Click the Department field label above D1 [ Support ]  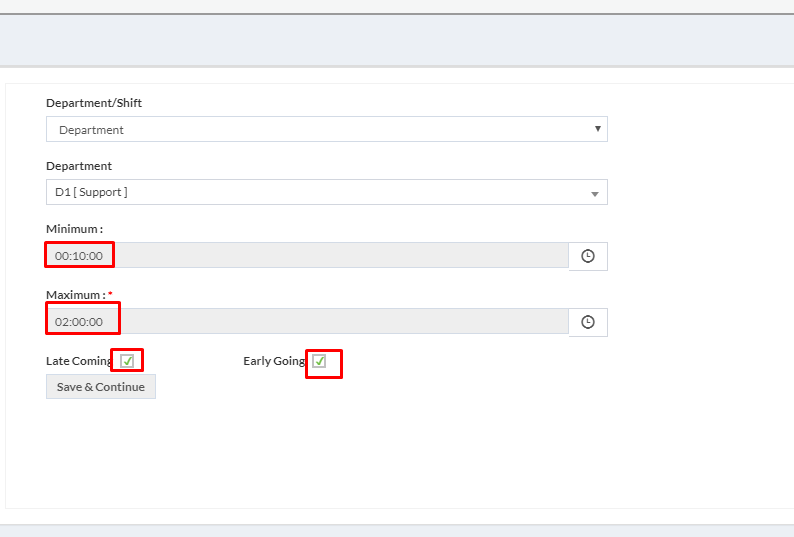coord(79,166)
